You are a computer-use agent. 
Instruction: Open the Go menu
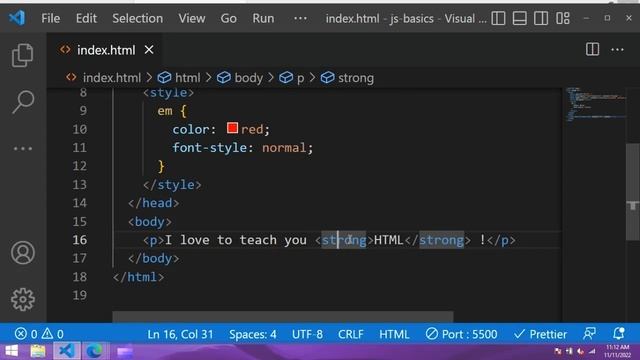[x=229, y=18]
